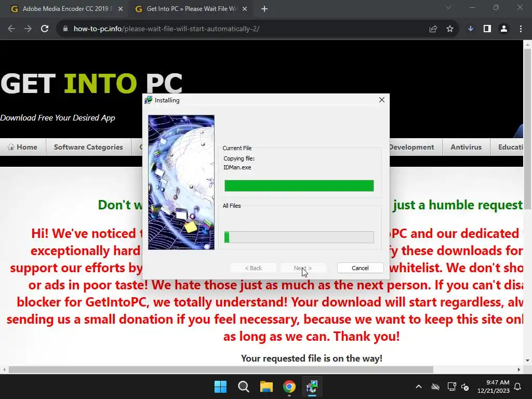Reload the current page
532x399 pixels.
tap(45, 29)
